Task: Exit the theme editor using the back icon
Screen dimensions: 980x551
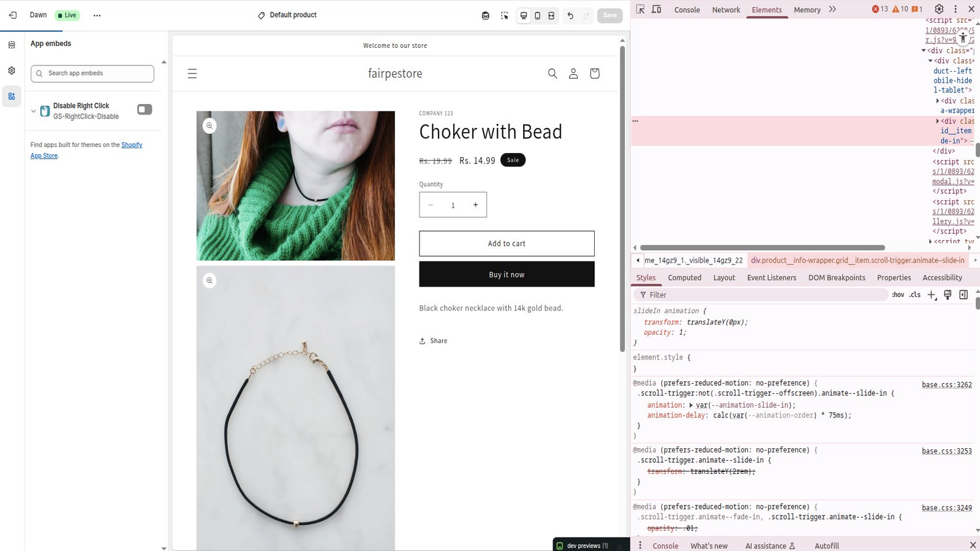Action: pos(12,15)
